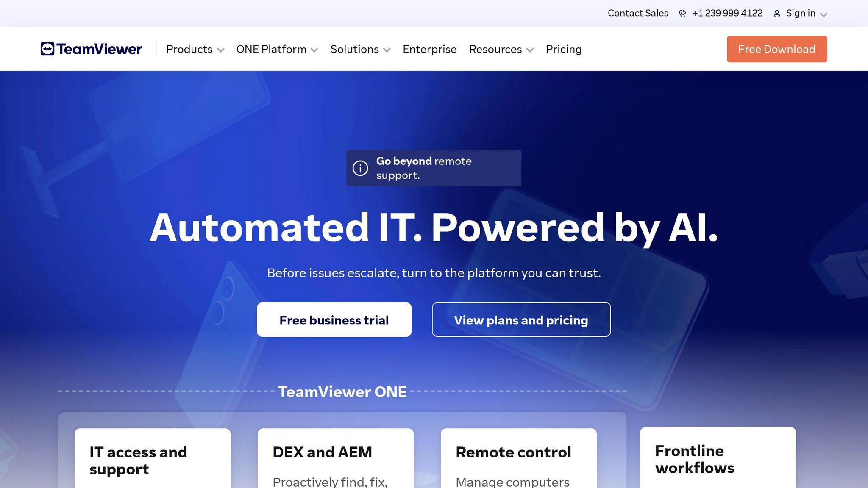
Task: Start the Free business trial
Action: pos(334,320)
